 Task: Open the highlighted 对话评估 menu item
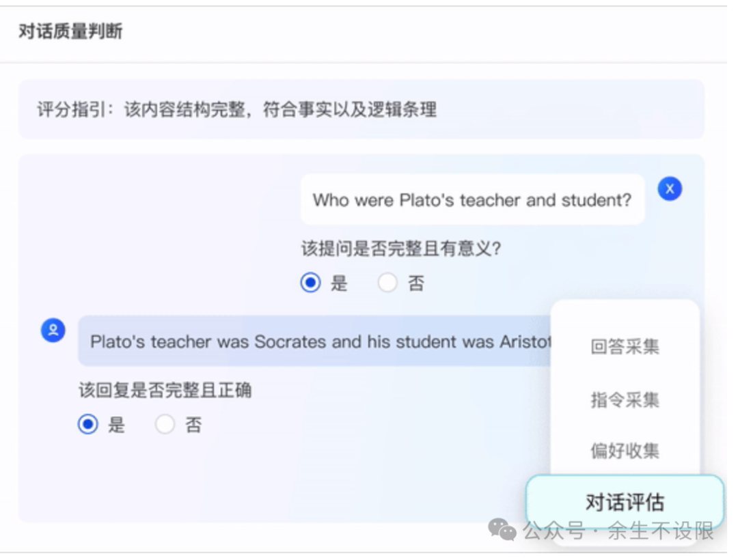[x=625, y=502]
